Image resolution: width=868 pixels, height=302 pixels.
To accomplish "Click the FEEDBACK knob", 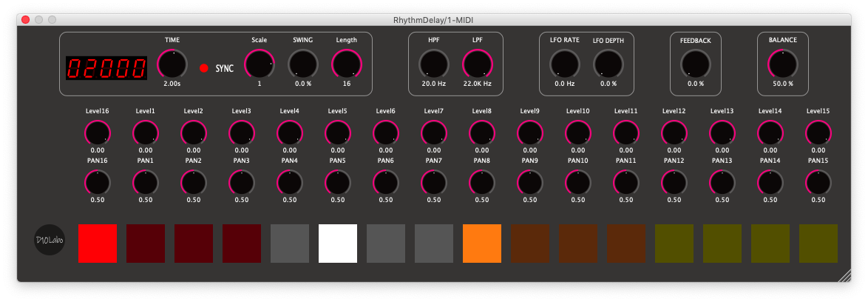I will (x=695, y=64).
